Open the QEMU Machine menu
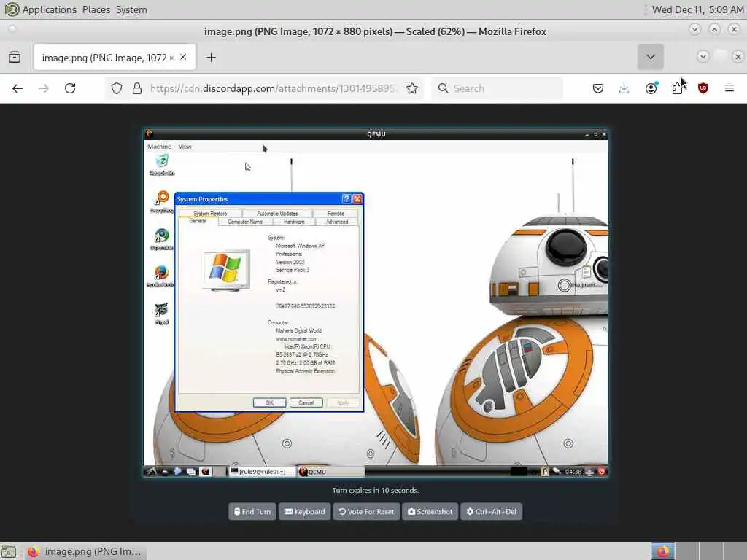This screenshot has width=747, height=560. click(x=159, y=147)
